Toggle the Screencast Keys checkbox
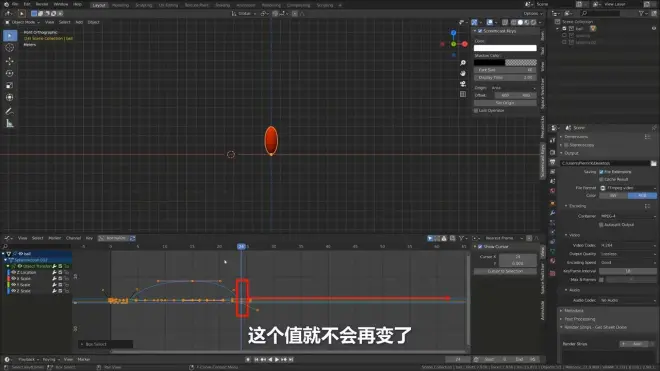 click(x=480, y=31)
